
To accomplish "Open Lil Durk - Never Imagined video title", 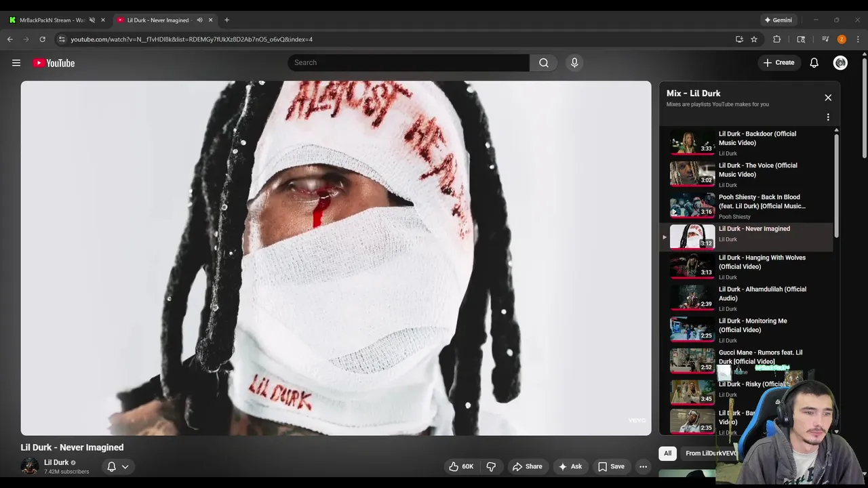I will coord(72,447).
